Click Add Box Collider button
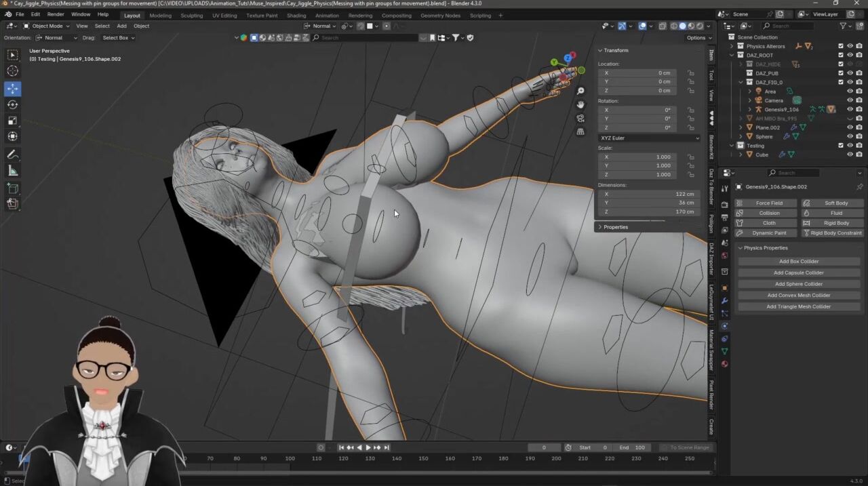This screenshot has width=868, height=486. click(798, 261)
